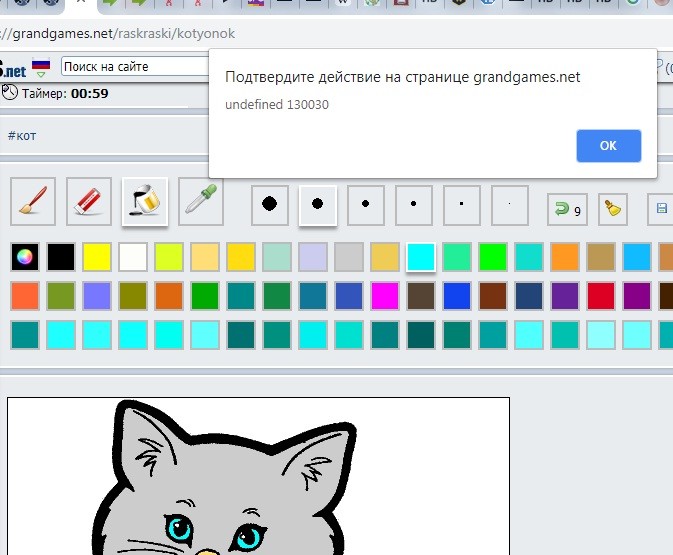Pick the tomato orange-red swatch in second row
Image resolution: width=673 pixels, height=555 pixels.
coord(25,295)
